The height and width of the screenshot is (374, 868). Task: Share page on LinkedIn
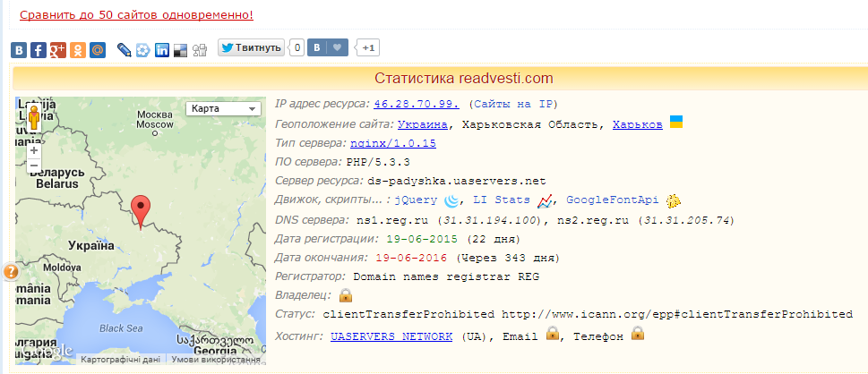(x=162, y=50)
